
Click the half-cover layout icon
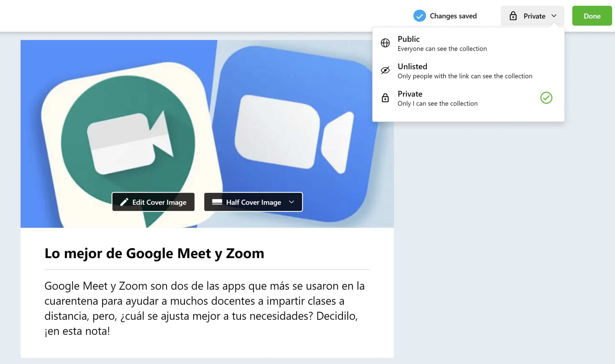pos(217,202)
